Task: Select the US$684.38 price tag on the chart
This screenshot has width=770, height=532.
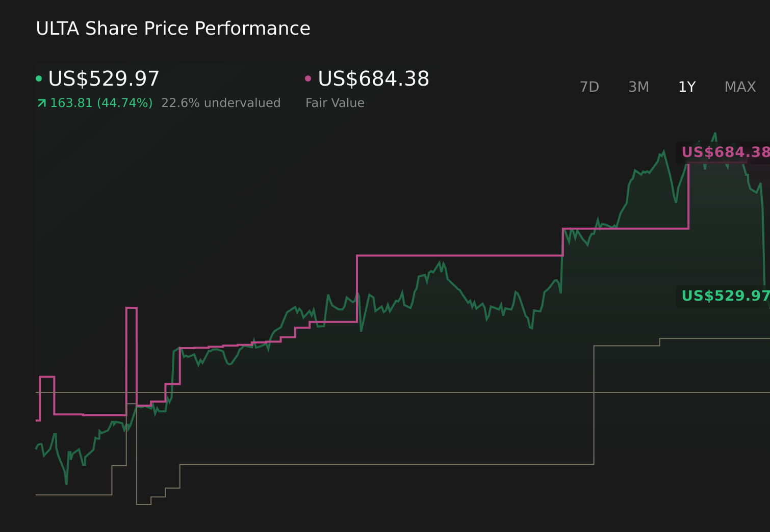Action: click(726, 152)
